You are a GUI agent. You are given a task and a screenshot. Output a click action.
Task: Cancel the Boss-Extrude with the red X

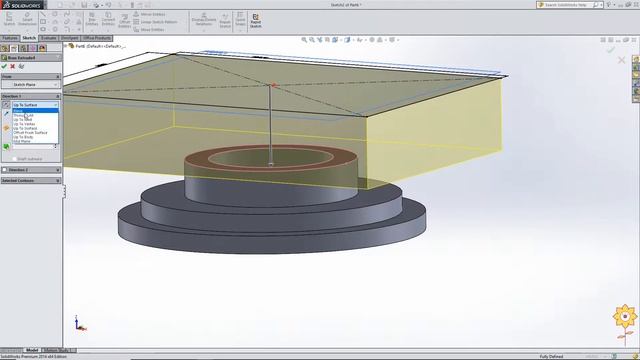coord(13,66)
